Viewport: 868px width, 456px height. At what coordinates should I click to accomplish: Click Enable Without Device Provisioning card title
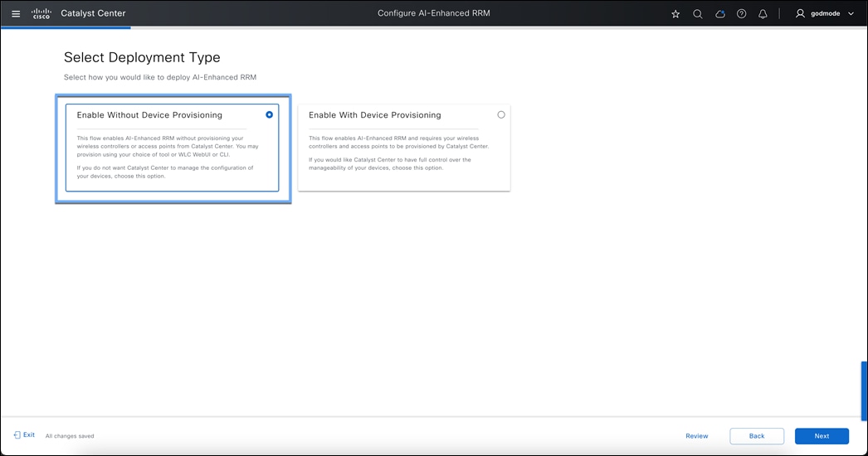pyautogui.click(x=149, y=115)
